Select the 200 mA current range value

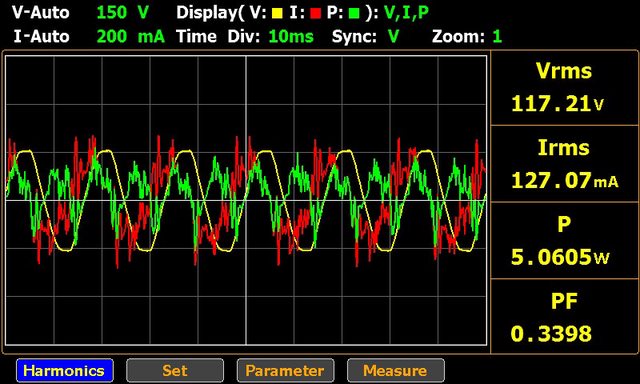coord(131,37)
